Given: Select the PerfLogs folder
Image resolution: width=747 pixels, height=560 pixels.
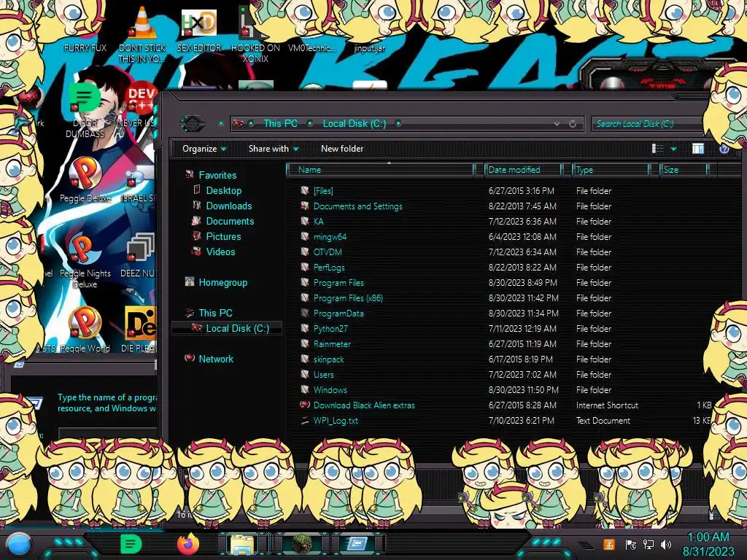Looking at the screenshot, I should pyautogui.click(x=505, y=267).
